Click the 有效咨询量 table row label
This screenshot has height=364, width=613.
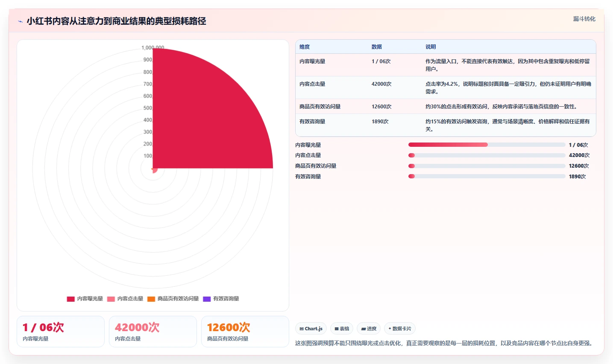312,122
